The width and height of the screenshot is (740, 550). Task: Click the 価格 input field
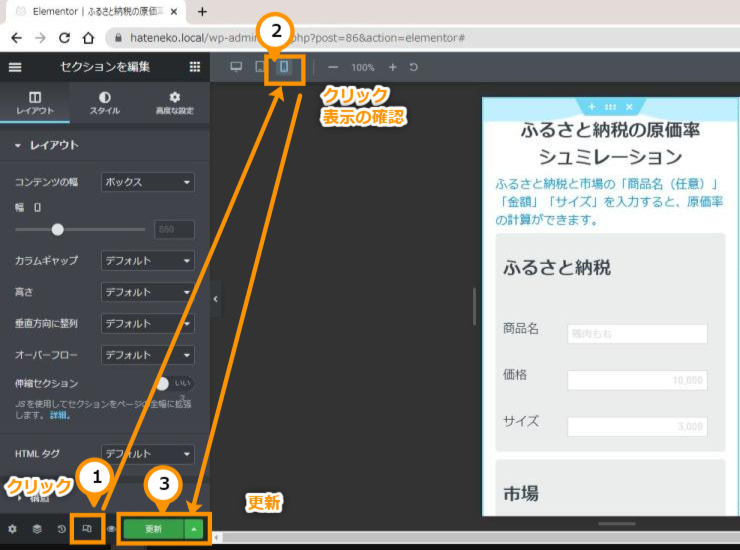point(637,380)
